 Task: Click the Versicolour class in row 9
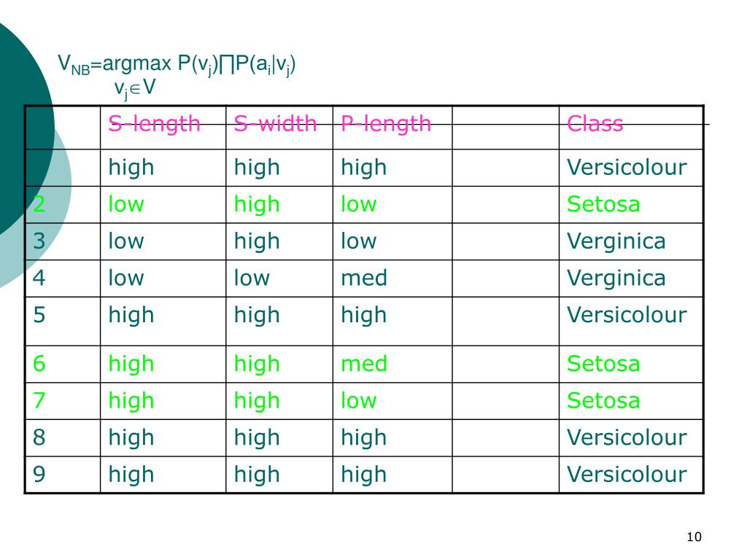click(627, 474)
